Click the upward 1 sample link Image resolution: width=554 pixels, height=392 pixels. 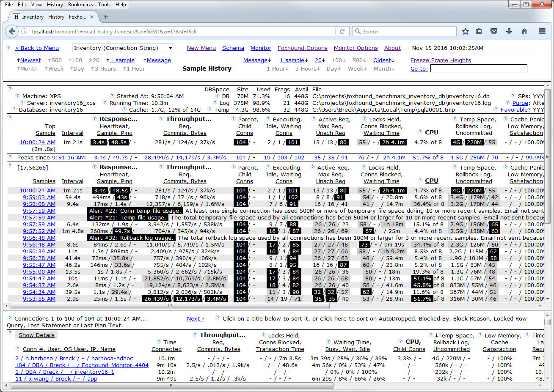click(x=120, y=60)
